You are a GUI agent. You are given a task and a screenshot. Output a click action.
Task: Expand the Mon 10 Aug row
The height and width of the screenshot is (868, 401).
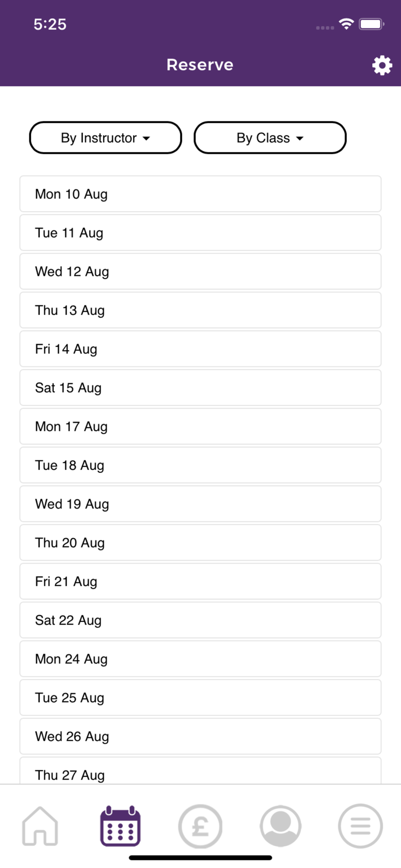[x=200, y=194]
